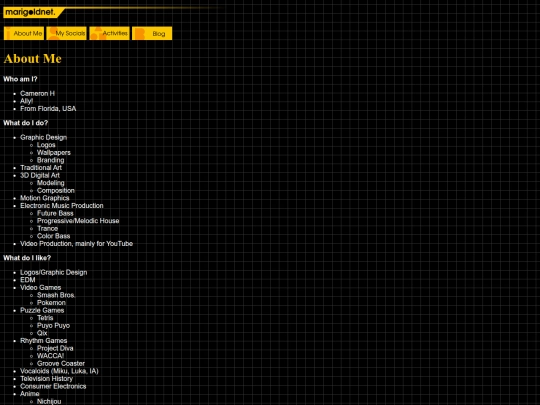Click the 'Motion Graphics' list item

pyautogui.click(x=44, y=198)
